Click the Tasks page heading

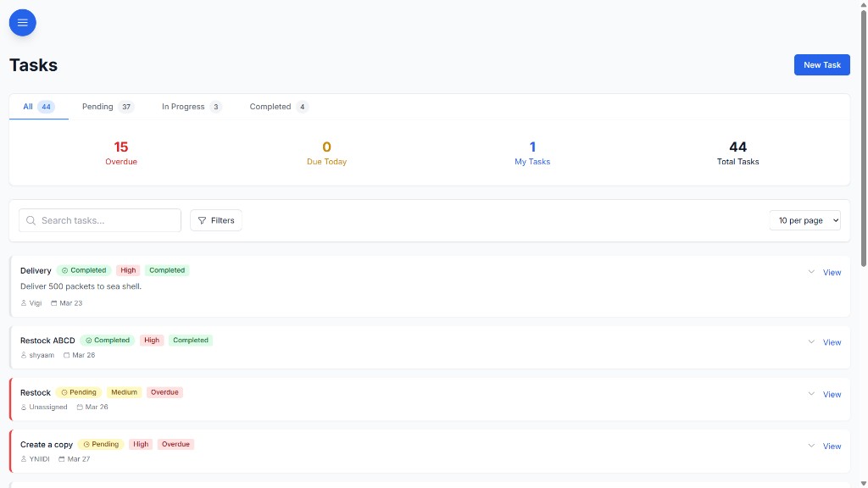click(x=33, y=64)
